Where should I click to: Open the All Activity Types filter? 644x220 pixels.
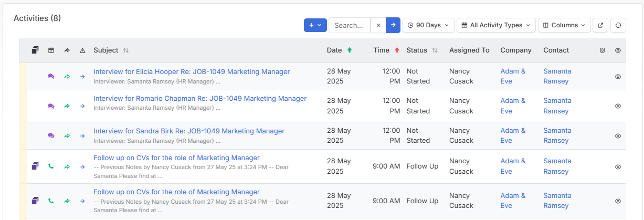[x=496, y=25]
